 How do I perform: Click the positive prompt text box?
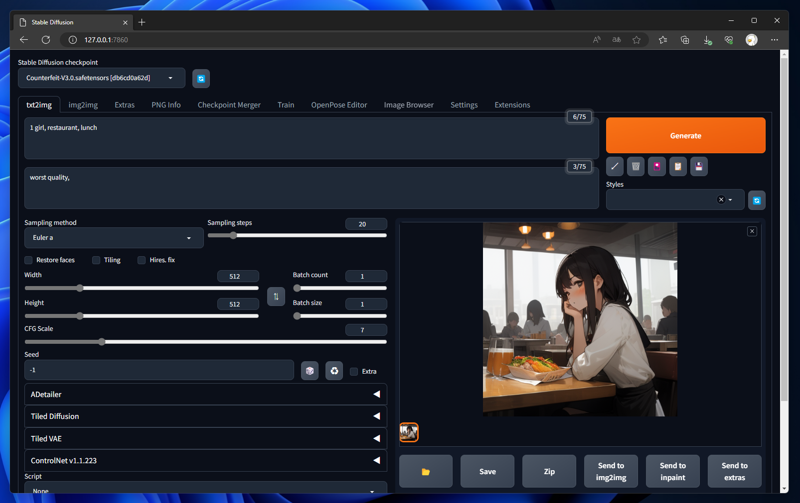pos(311,138)
